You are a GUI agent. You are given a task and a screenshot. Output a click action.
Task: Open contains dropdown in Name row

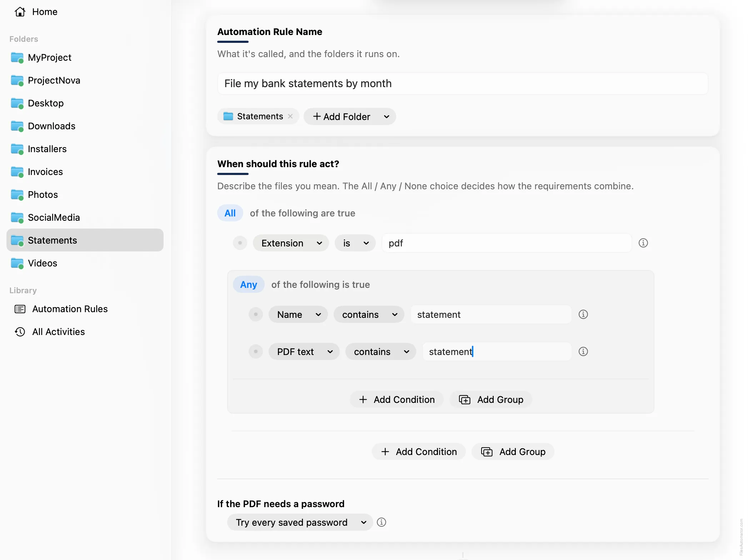pyautogui.click(x=369, y=314)
